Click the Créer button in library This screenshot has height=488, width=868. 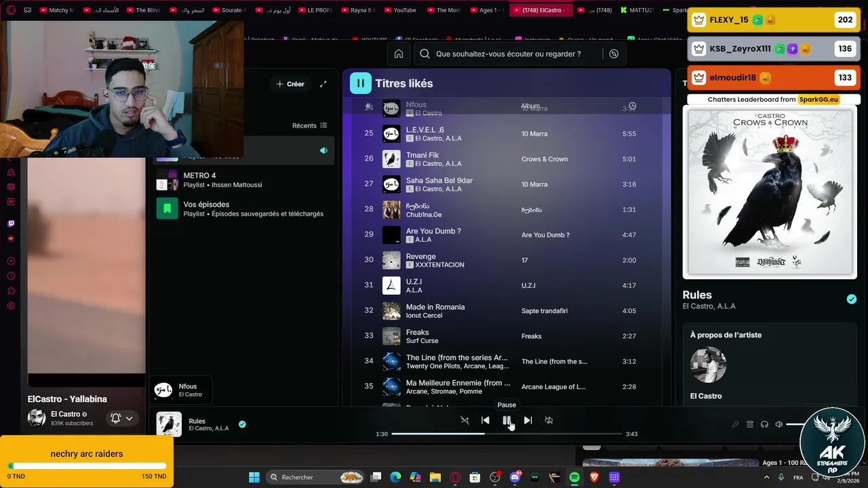click(290, 84)
